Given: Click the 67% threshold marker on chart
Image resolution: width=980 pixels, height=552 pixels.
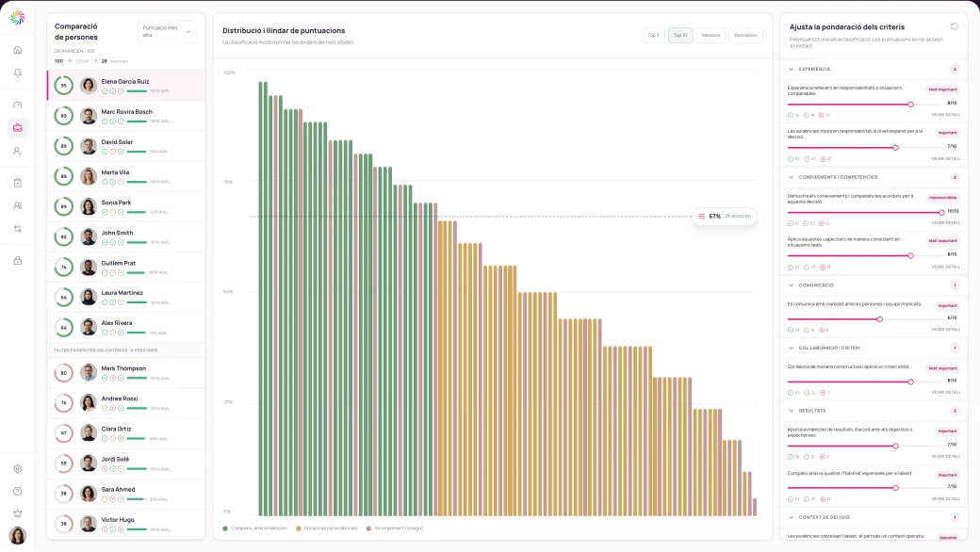Looking at the screenshot, I should pyautogui.click(x=725, y=216).
